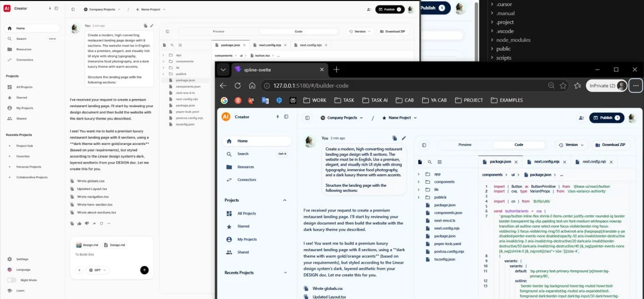Select the Code tab in the left Creator window
This screenshot has height=299, width=644.
coord(298,31)
